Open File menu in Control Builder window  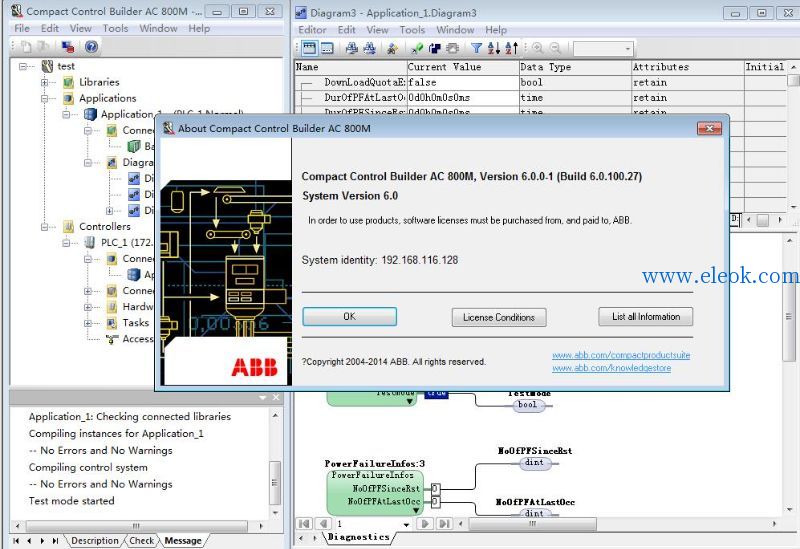coord(21,29)
